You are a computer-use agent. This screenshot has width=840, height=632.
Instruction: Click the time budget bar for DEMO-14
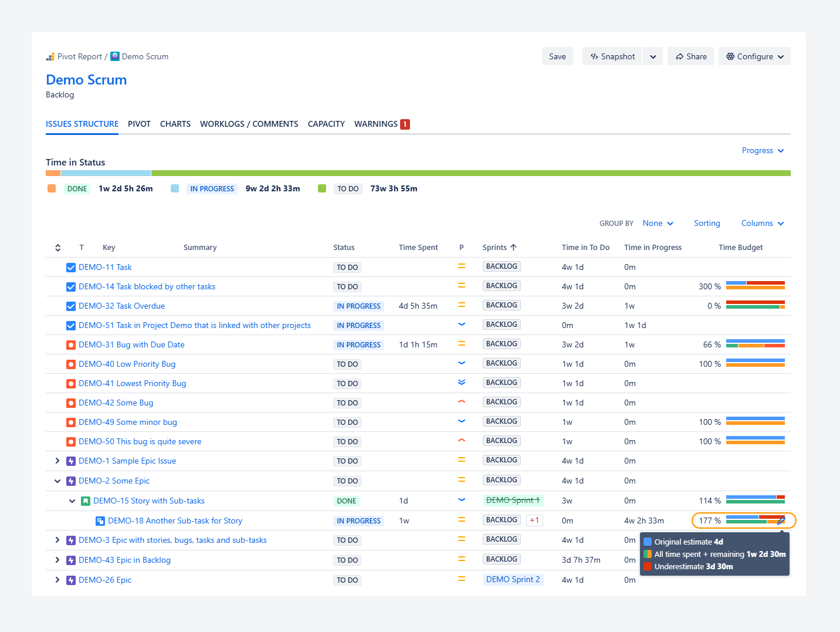756,285
